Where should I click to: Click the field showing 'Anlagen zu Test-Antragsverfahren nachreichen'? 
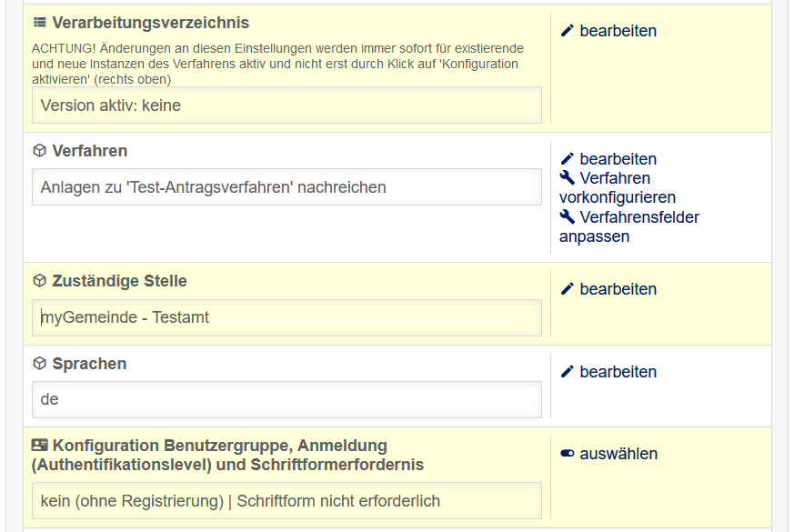coord(286,187)
